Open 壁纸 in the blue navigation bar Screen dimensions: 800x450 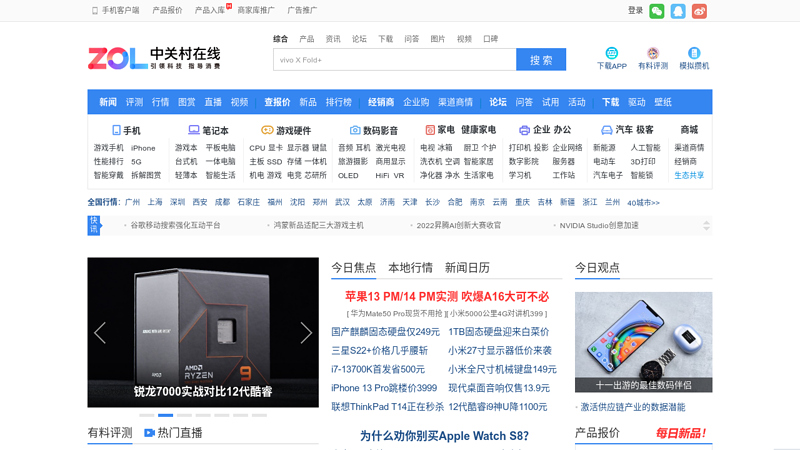coord(663,102)
